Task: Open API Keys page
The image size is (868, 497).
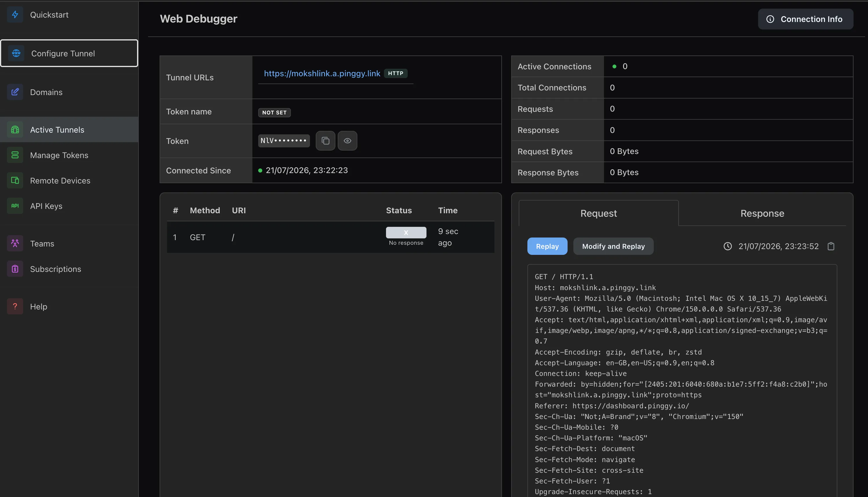Action: [x=69, y=206]
